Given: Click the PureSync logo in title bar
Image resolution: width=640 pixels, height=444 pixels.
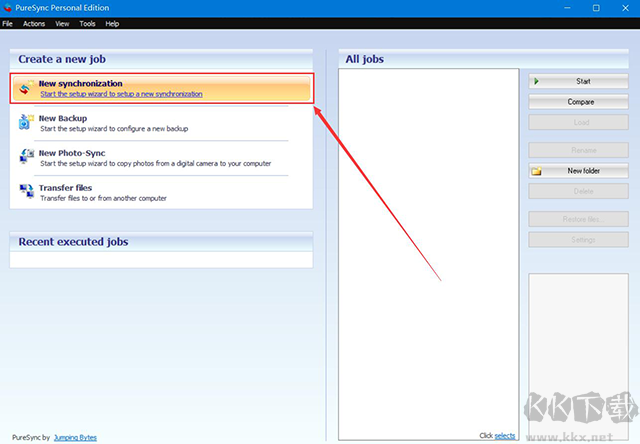Looking at the screenshot, I should pos(7,8).
